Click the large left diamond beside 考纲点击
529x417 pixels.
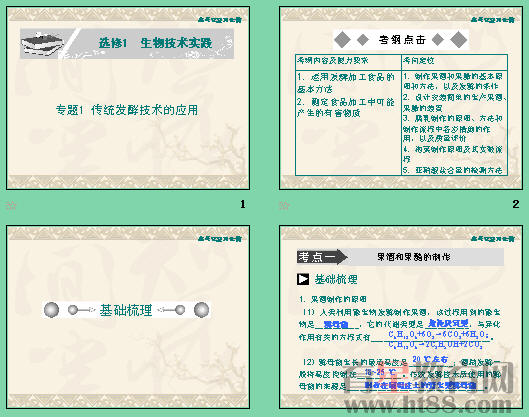click(342, 40)
